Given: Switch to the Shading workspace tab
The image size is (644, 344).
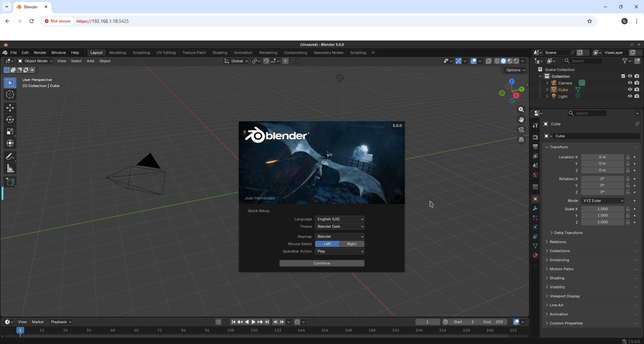Looking at the screenshot, I should coord(220,53).
